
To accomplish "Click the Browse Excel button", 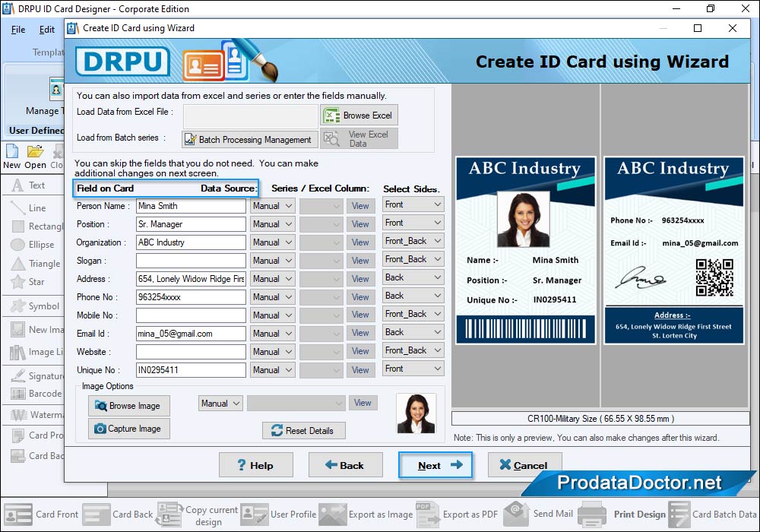I will 359,116.
